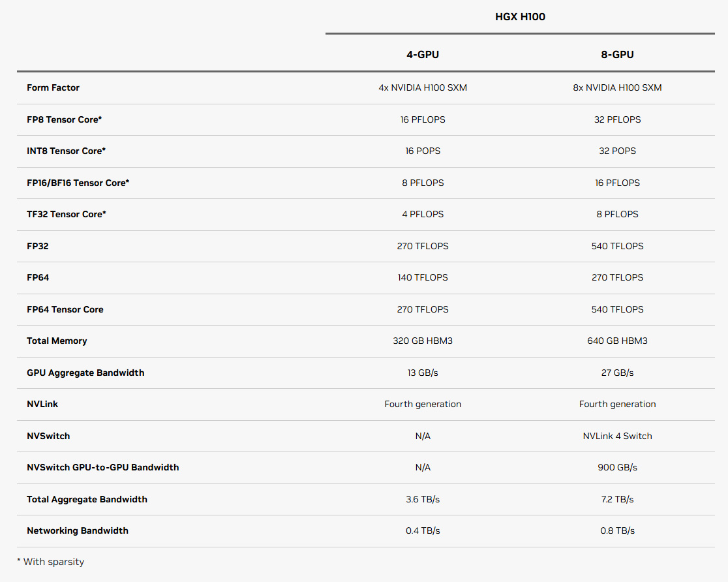Click the GPU Aggregate Bandwidth row label

(85, 373)
